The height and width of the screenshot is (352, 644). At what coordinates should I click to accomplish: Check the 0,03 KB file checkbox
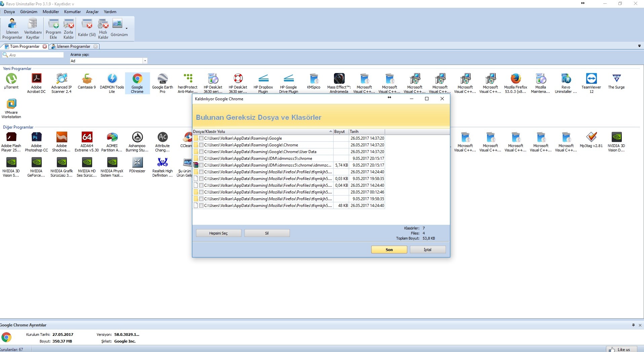[201, 179]
